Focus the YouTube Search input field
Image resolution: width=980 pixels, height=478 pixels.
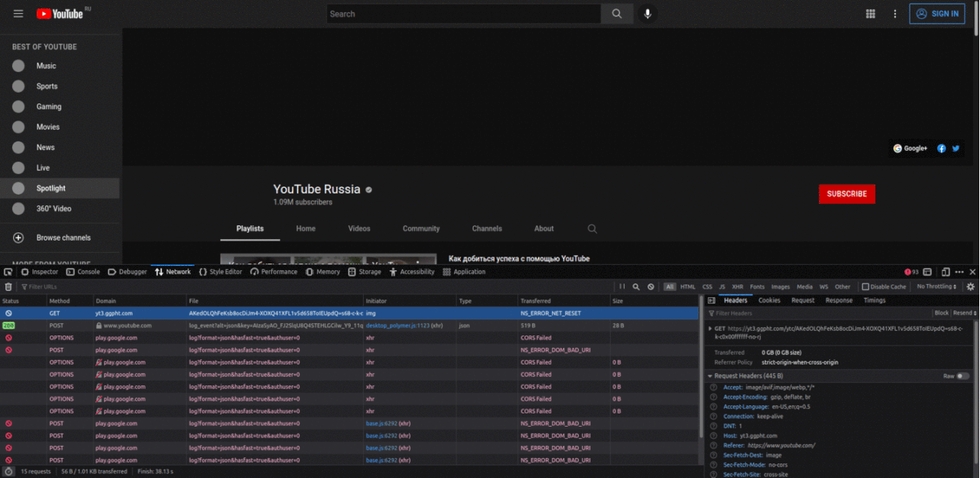[x=464, y=14]
